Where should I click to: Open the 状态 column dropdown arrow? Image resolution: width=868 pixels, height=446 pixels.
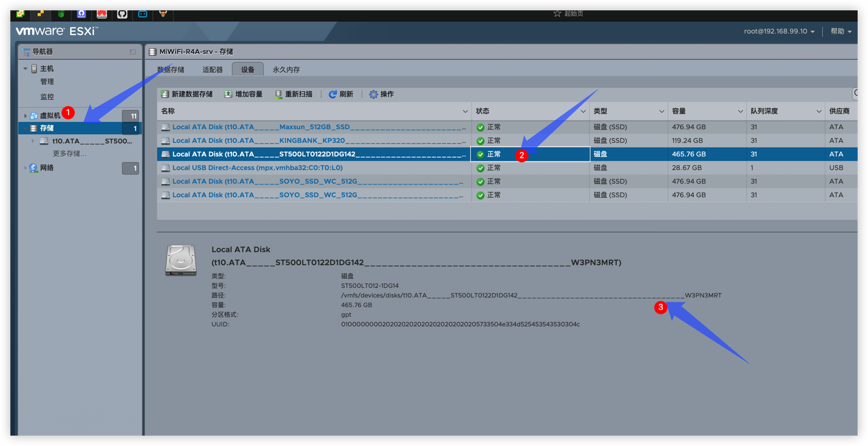coord(583,112)
